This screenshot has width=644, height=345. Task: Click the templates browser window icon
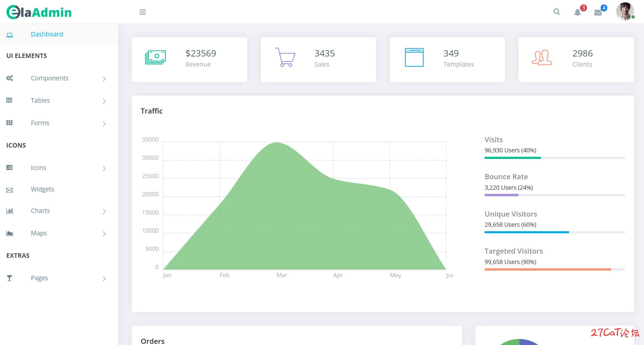[414, 57]
